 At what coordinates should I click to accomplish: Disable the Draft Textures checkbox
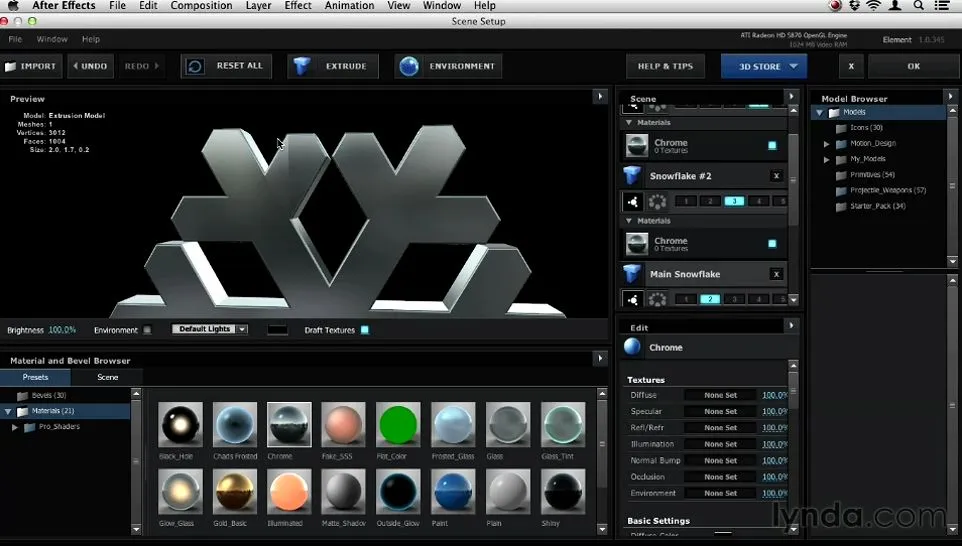(365, 330)
